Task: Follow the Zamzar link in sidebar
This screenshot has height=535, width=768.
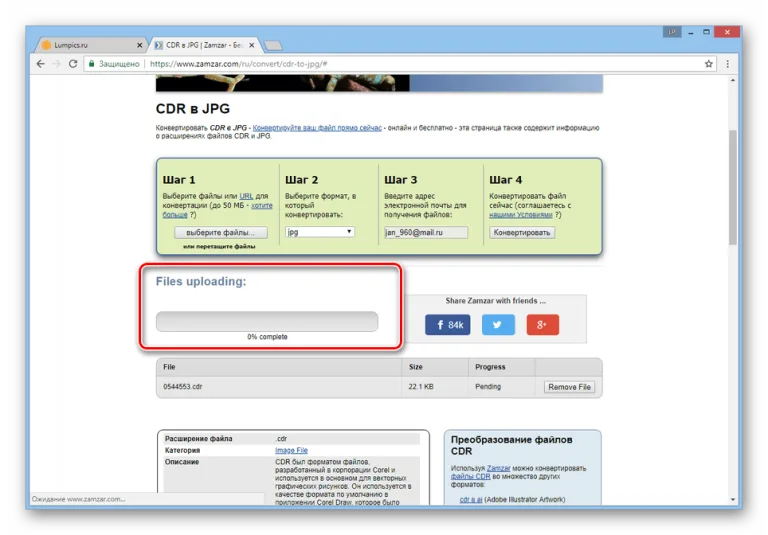Action: coord(498,468)
